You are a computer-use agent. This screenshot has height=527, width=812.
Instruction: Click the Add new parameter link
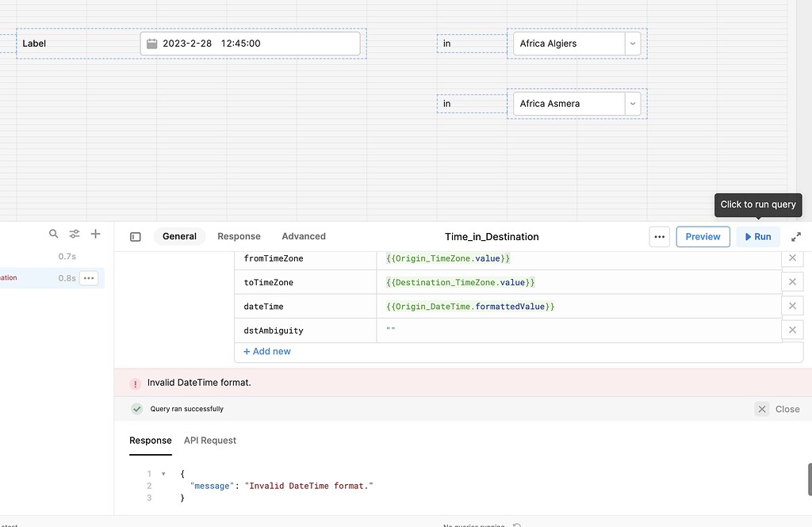pyautogui.click(x=266, y=351)
